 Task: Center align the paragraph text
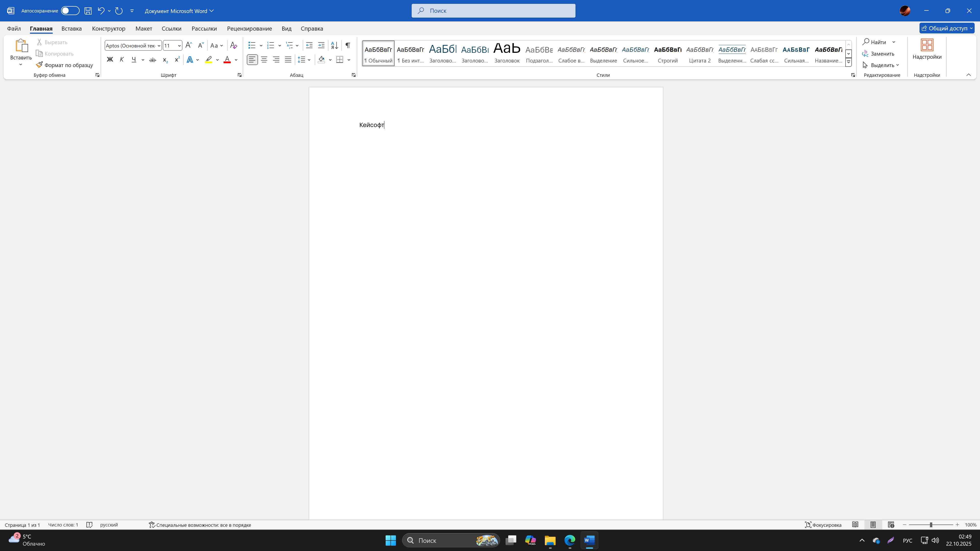tap(264, 60)
